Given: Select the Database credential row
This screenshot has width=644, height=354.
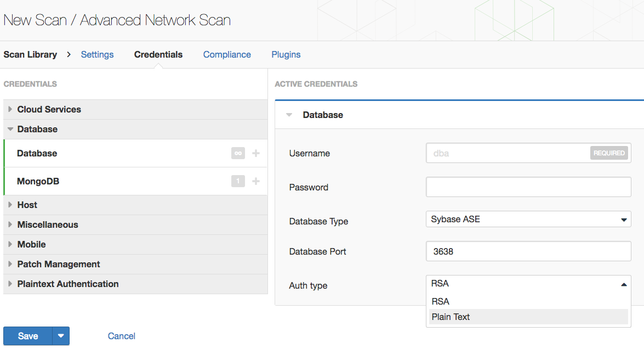Looking at the screenshot, I should 135,153.
